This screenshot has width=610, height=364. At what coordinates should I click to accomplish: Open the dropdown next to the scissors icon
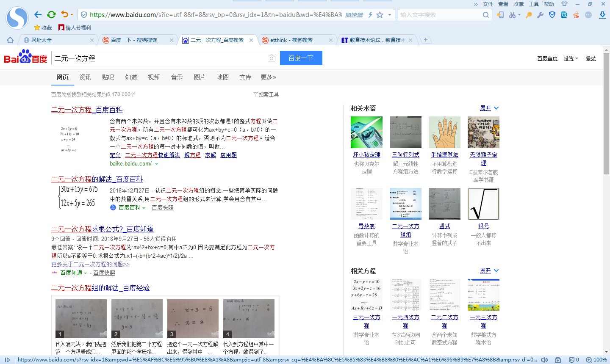click(519, 15)
